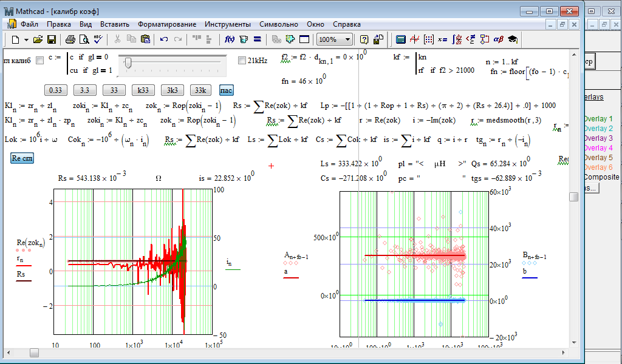Tick the калиб checkbox
The image size is (622, 364).
40,60
